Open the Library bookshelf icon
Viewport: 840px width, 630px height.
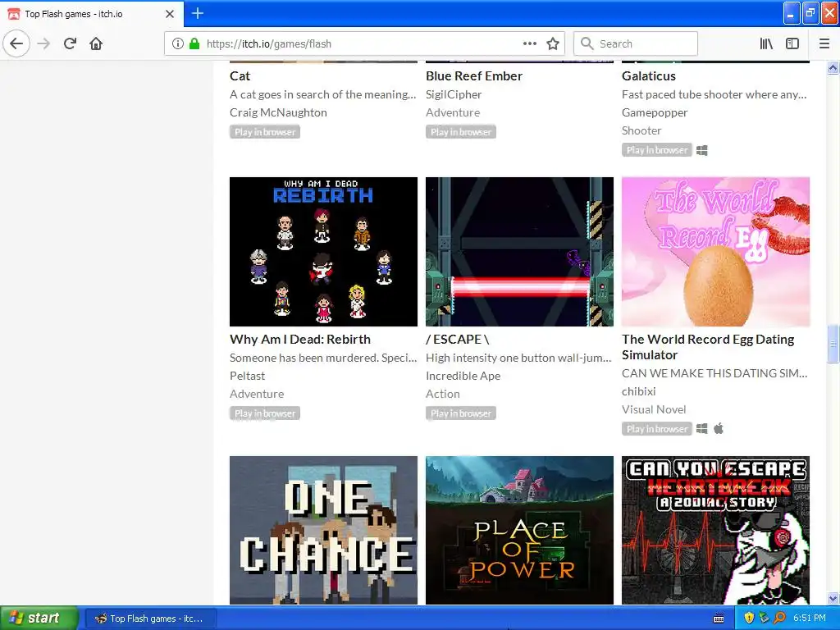766,43
